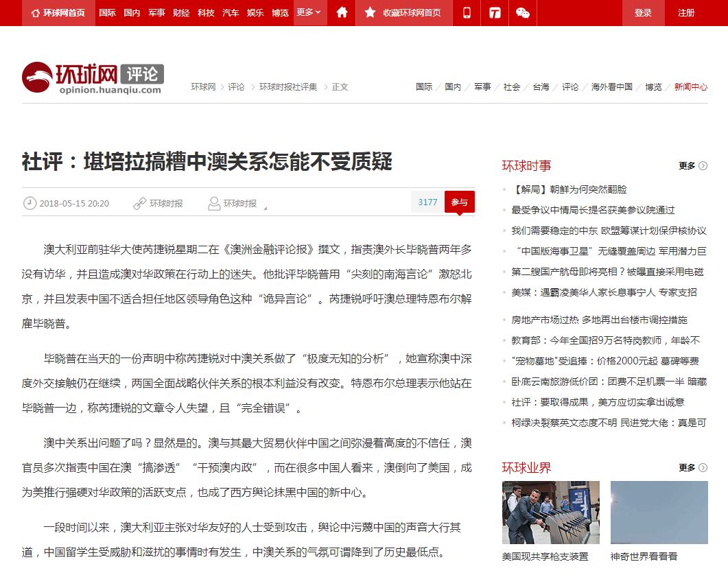
Task: Open the mobile phone version icon
Action: click(467, 12)
